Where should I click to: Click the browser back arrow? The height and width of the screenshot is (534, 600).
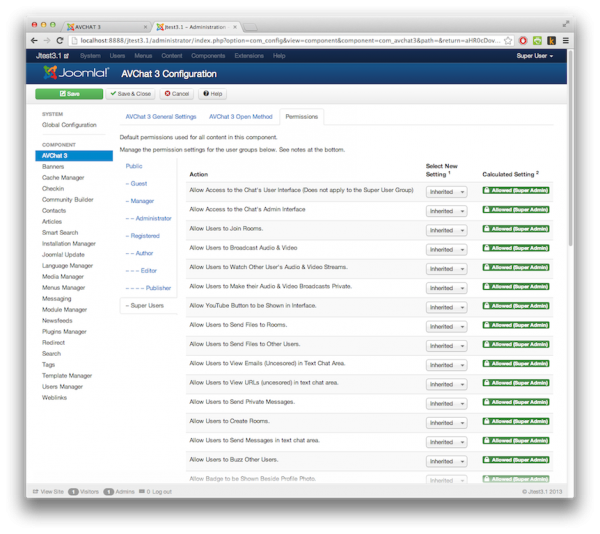[x=34, y=41]
